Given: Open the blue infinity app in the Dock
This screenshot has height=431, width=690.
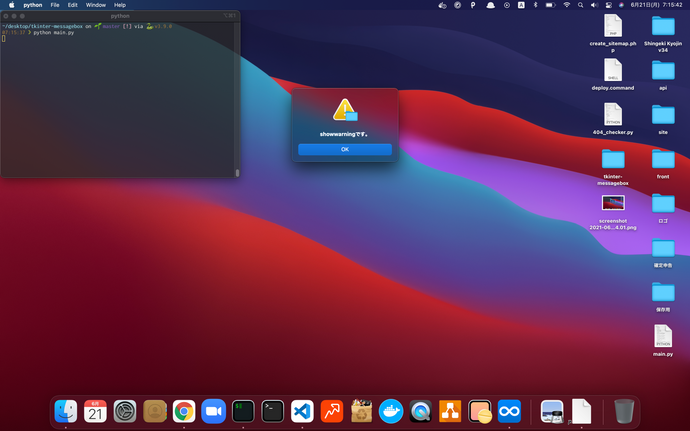Looking at the screenshot, I should [509, 411].
